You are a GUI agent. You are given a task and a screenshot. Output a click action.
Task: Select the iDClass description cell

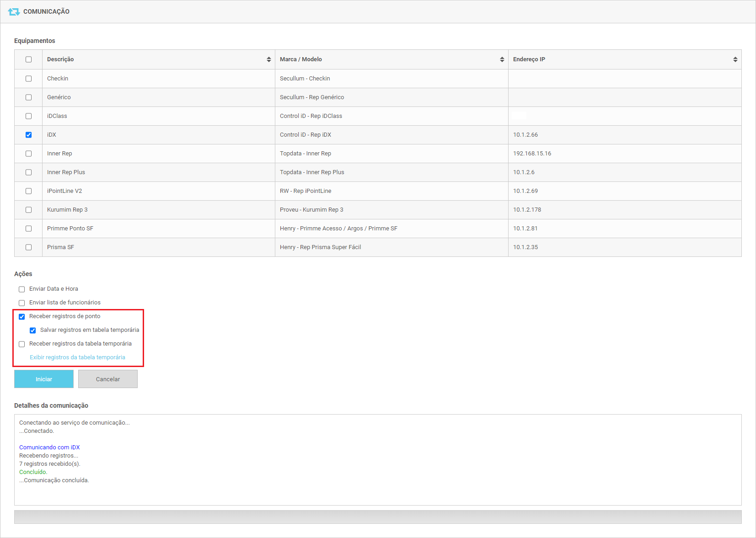(159, 116)
